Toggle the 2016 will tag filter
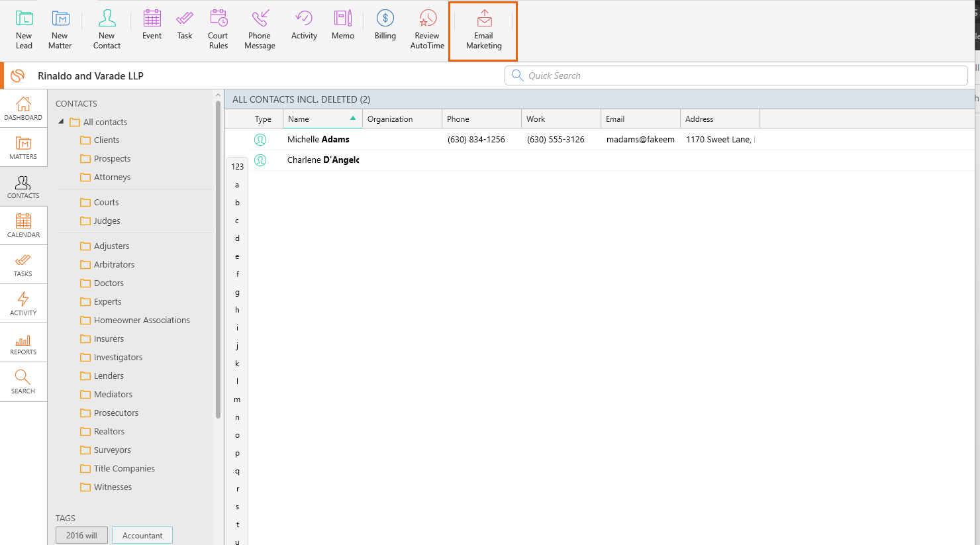 [81, 535]
